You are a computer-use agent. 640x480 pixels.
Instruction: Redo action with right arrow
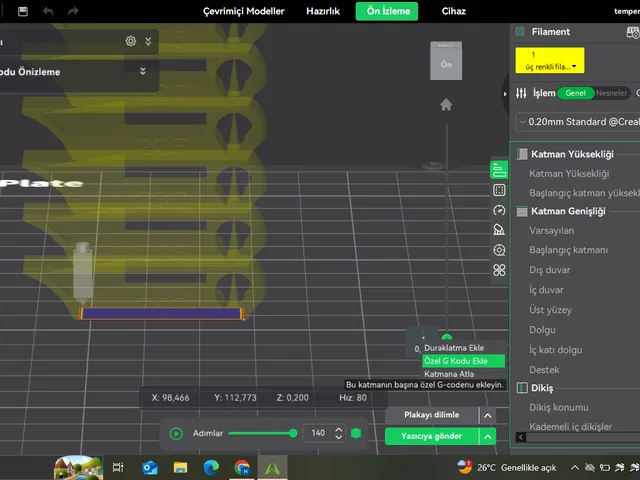tap(73, 11)
